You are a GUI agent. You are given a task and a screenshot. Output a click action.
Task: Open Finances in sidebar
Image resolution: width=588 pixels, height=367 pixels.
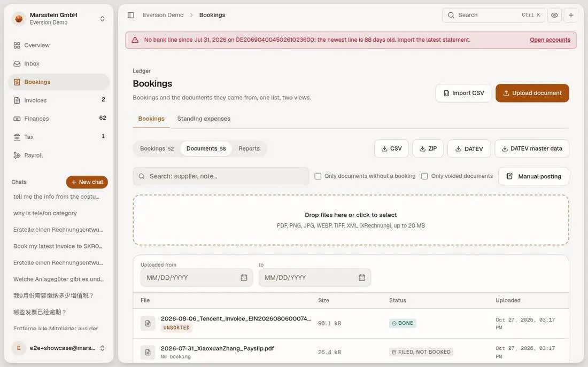coord(58,119)
